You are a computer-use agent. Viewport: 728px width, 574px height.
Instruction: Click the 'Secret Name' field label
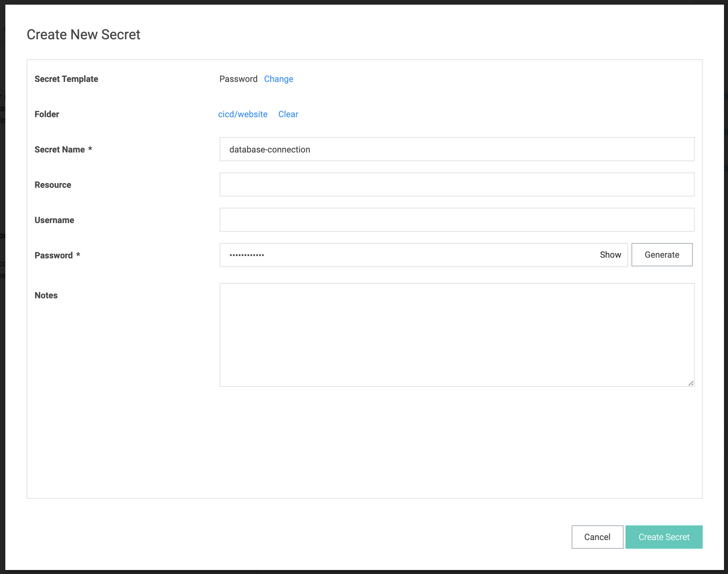63,149
